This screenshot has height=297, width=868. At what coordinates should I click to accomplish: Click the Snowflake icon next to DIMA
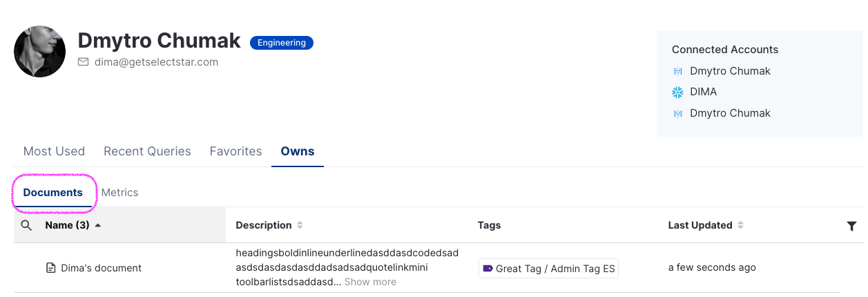click(677, 92)
